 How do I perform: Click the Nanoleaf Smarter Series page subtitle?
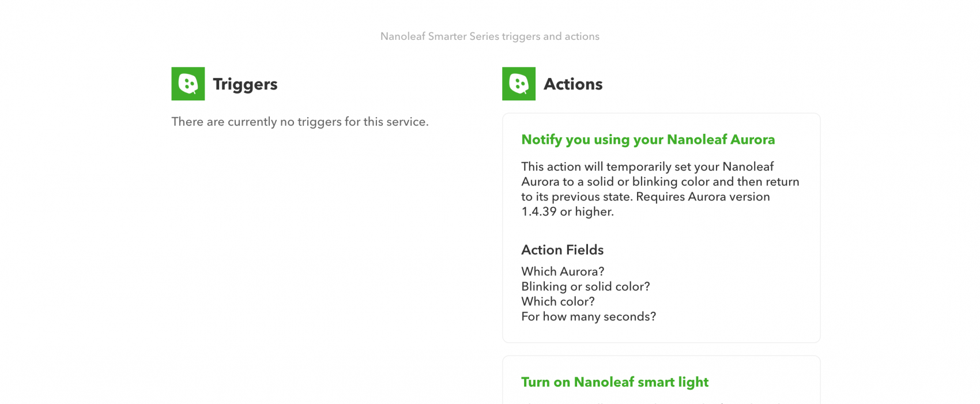pos(490,36)
